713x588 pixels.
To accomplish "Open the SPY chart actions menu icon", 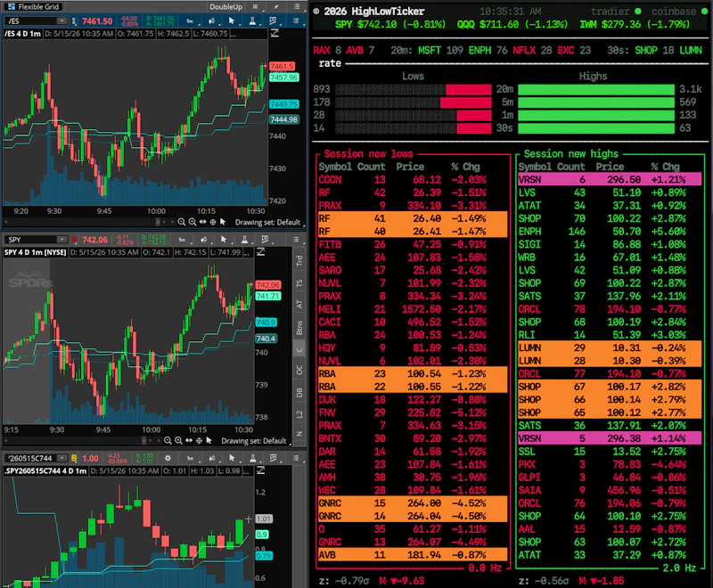I will click(x=296, y=240).
